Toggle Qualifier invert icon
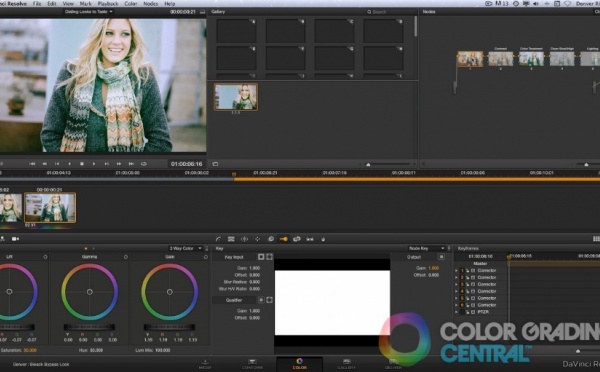Image resolution: width=600 pixels, height=372 pixels. pyautogui.click(x=269, y=300)
